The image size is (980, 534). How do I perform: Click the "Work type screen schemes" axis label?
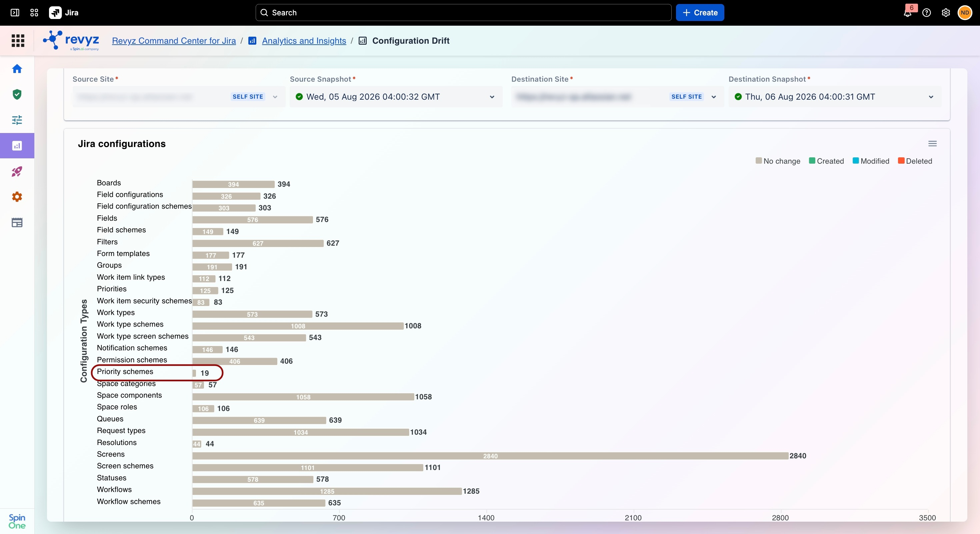coord(143,336)
